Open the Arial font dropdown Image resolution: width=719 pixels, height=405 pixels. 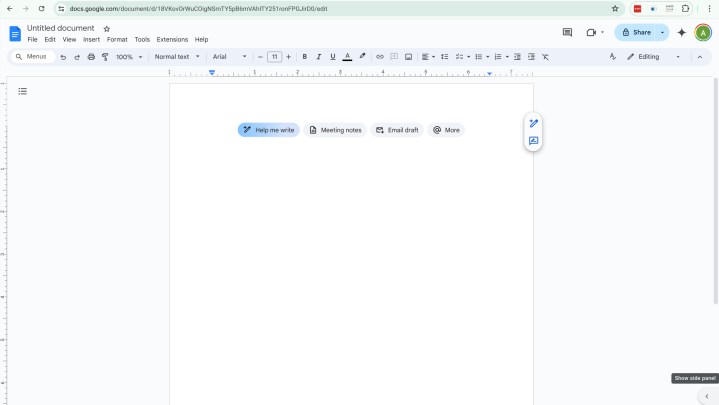(x=229, y=57)
